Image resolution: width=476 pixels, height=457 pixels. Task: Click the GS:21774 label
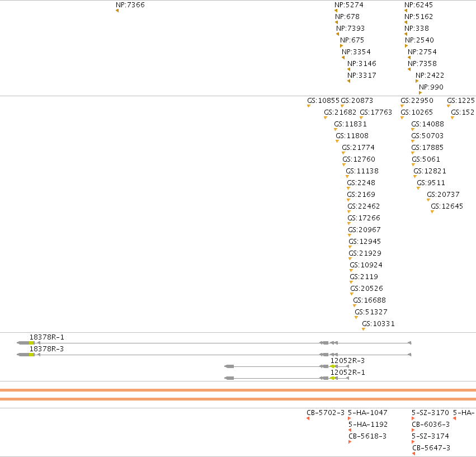click(358, 148)
